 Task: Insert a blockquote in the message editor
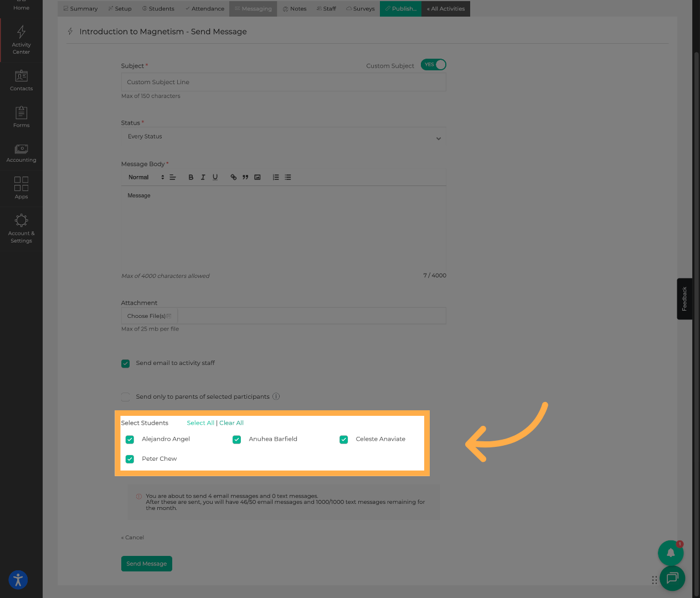(x=245, y=177)
